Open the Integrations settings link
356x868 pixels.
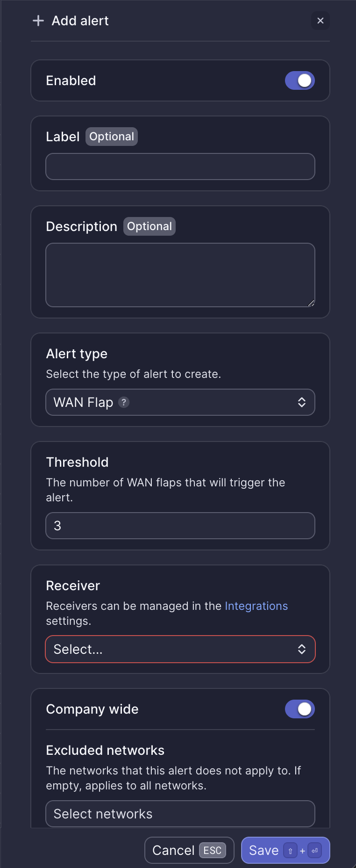click(256, 606)
